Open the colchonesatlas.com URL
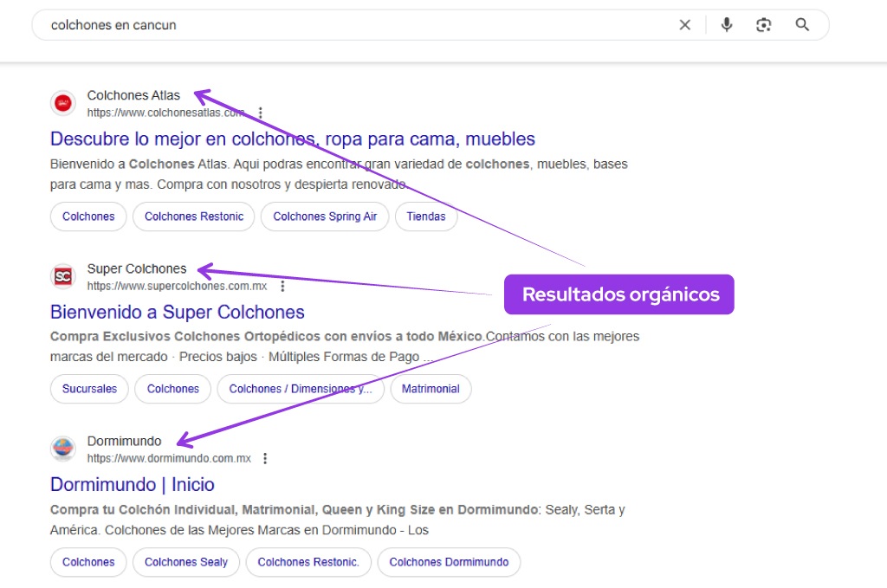This screenshot has width=887, height=588. 165,113
